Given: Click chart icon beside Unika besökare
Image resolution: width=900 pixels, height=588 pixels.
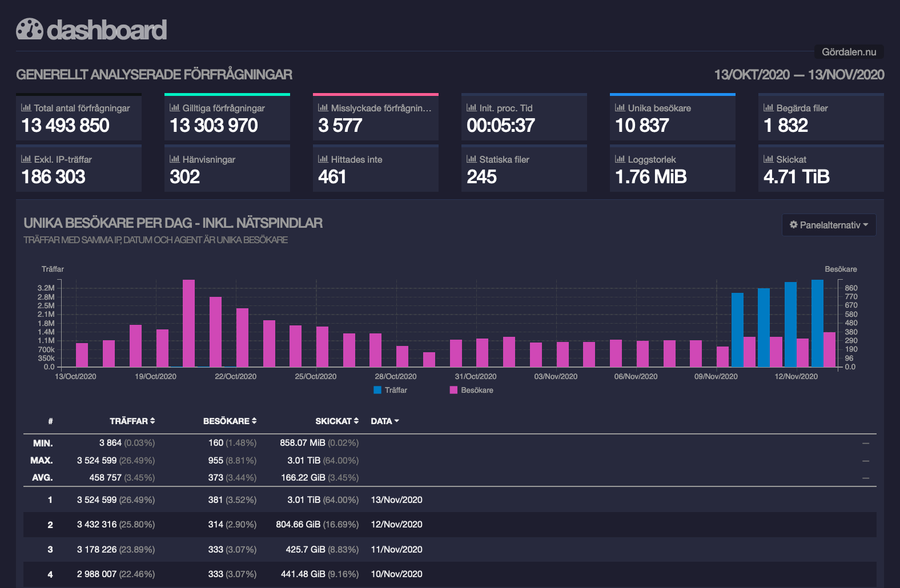Looking at the screenshot, I should [x=620, y=107].
